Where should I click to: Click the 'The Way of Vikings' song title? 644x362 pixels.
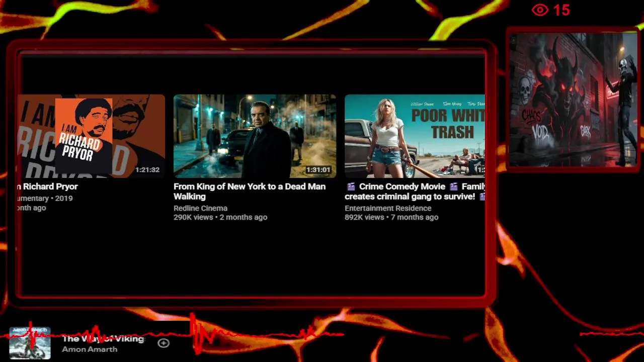pos(103,339)
